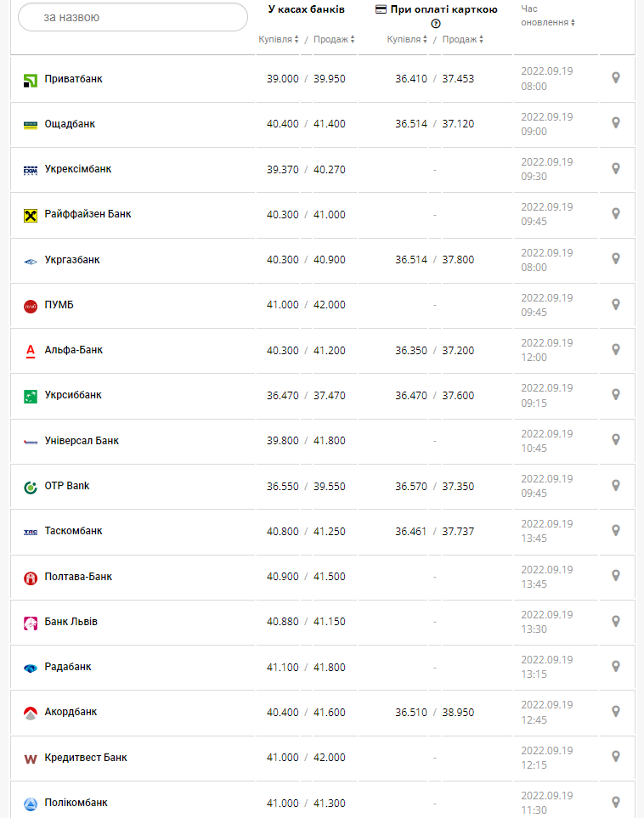The height and width of the screenshot is (818, 644).
Task: Open the Укрсиббанк bank link
Action: click(73, 395)
